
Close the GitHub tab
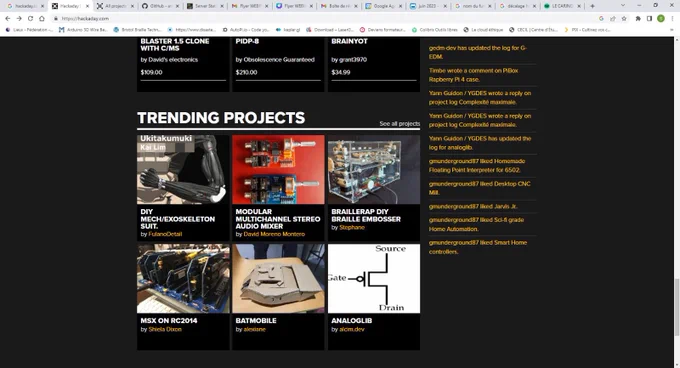click(x=177, y=6)
